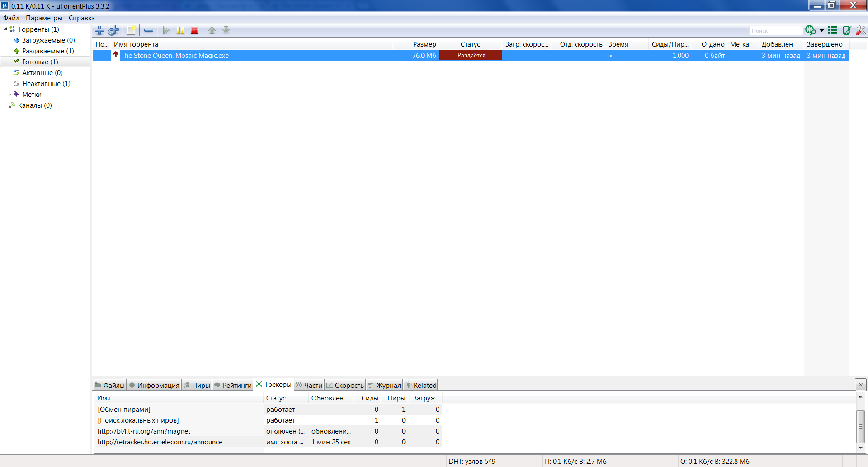
Task: Click the red seeding arrow icon of torrent
Action: [x=116, y=55]
